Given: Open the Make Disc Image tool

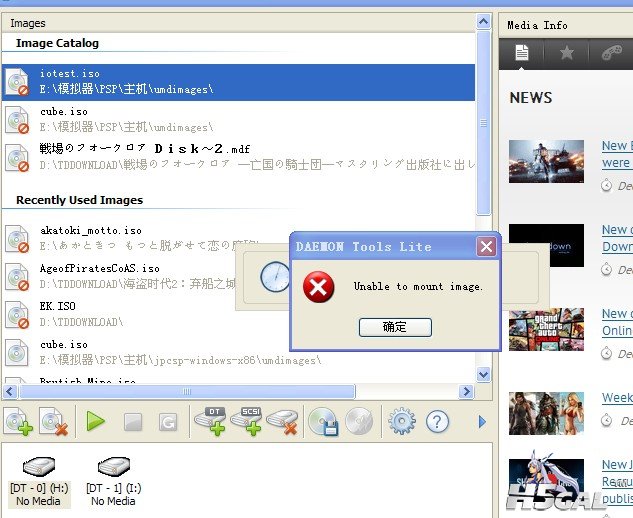Looking at the screenshot, I should point(322,421).
